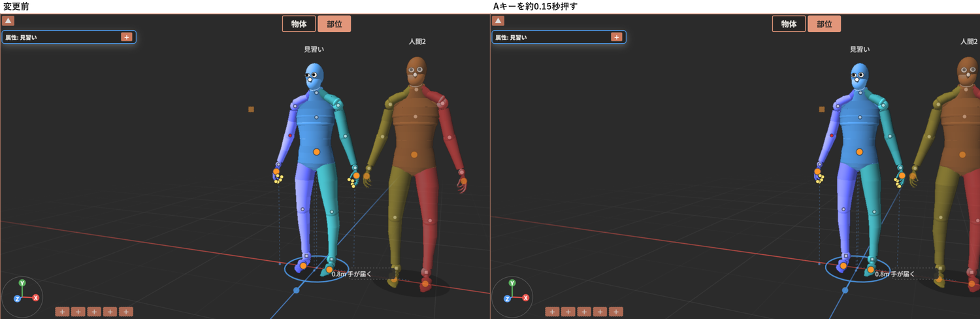Click X axis on gizmo in Aキー view

click(526, 297)
